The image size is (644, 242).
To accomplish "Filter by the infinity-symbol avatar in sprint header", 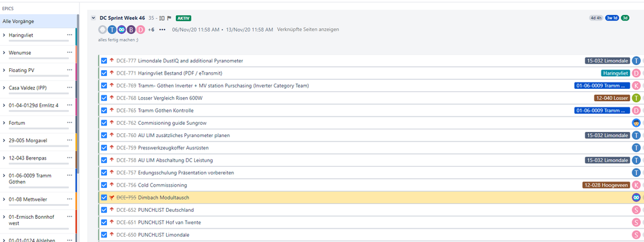I will click(122, 30).
